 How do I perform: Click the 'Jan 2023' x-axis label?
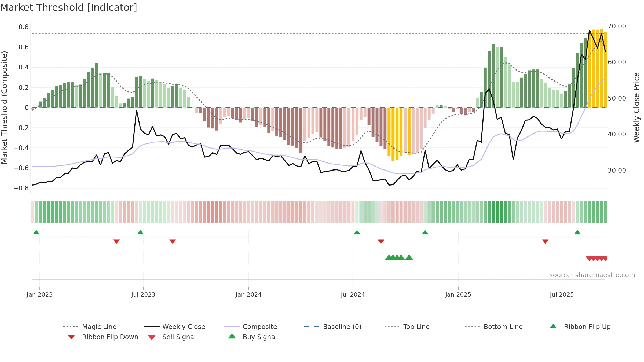pyautogui.click(x=40, y=294)
